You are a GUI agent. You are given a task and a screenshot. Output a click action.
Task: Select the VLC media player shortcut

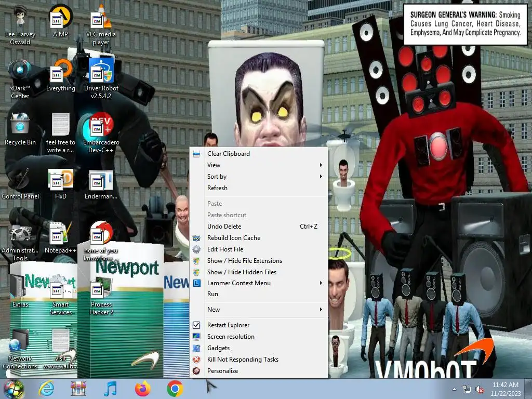[x=101, y=24]
